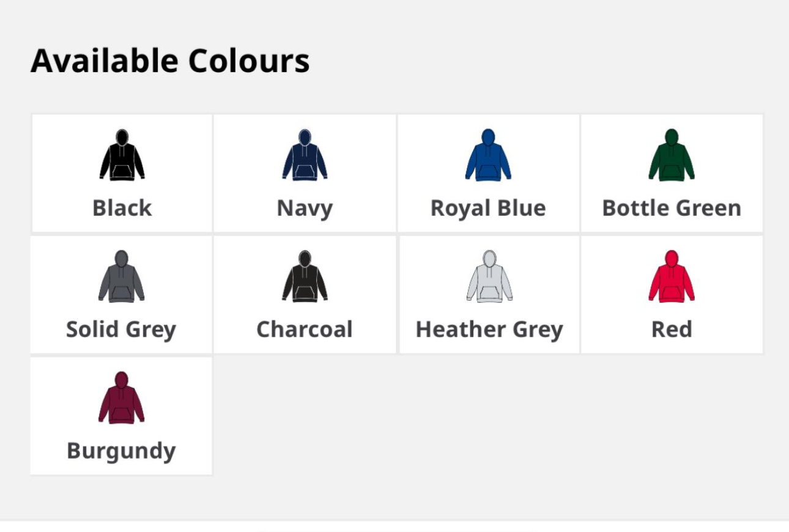789x532 pixels.
Task: Select the Burgundy hoodie icon
Action: pos(121,398)
